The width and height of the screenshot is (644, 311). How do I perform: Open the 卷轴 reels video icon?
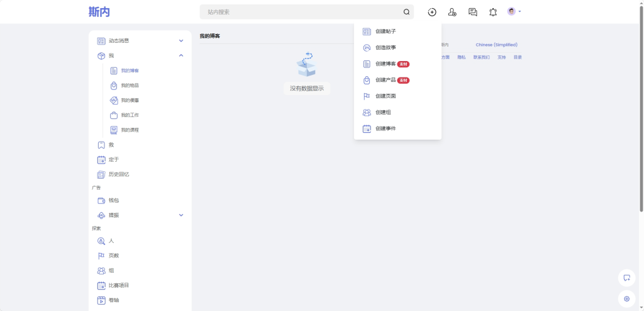[x=101, y=300]
